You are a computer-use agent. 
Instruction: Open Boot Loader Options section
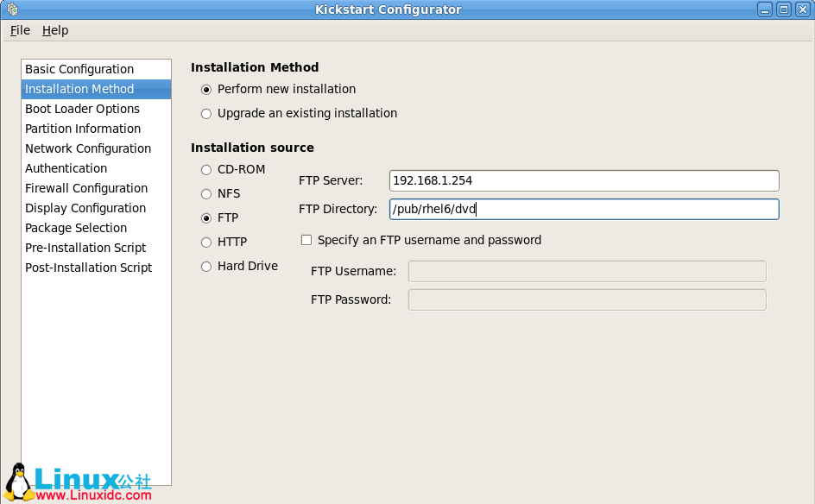click(96, 109)
